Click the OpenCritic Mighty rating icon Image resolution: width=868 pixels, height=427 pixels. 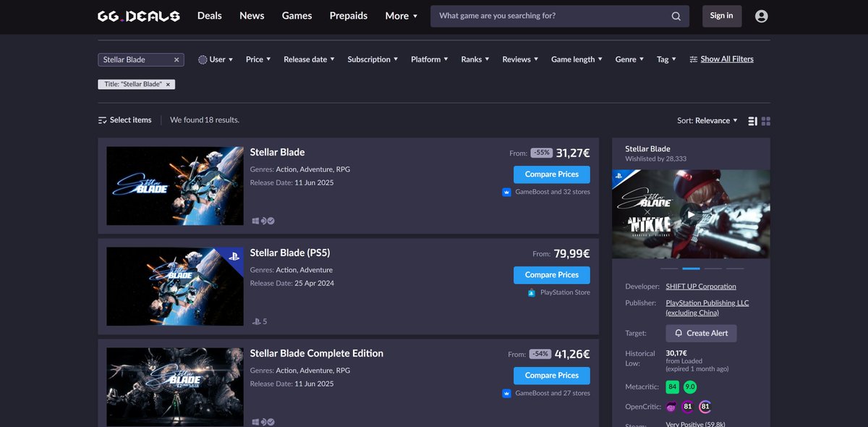point(672,407)
